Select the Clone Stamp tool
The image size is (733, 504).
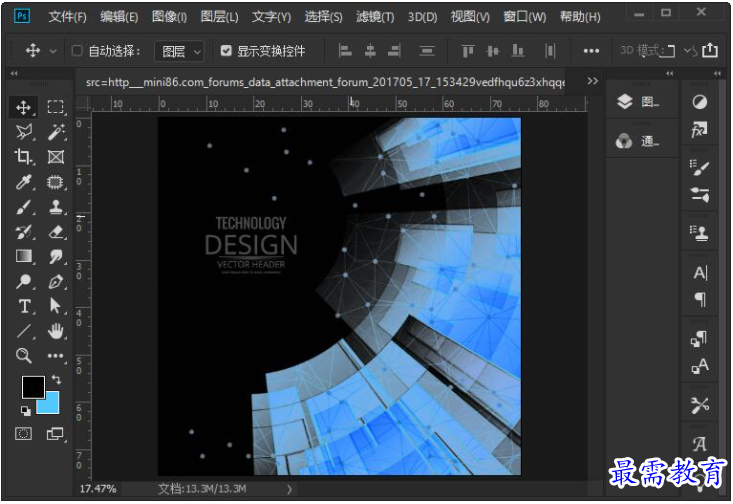56,206
